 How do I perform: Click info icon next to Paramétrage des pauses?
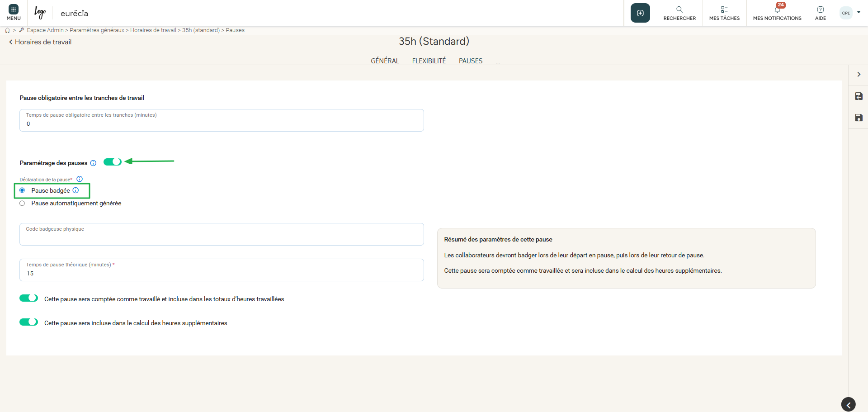coord(93,163)
